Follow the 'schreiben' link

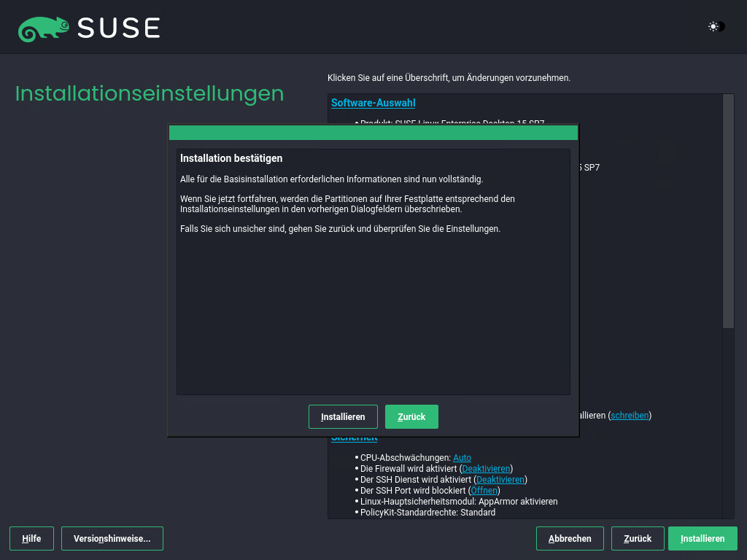point(630,415)
